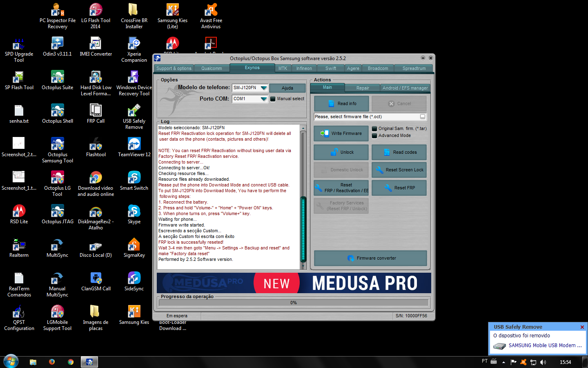The height and width of the screenshot is (368, 588).
Task: Launch Octoplus Shell icon
Action: 57,114
